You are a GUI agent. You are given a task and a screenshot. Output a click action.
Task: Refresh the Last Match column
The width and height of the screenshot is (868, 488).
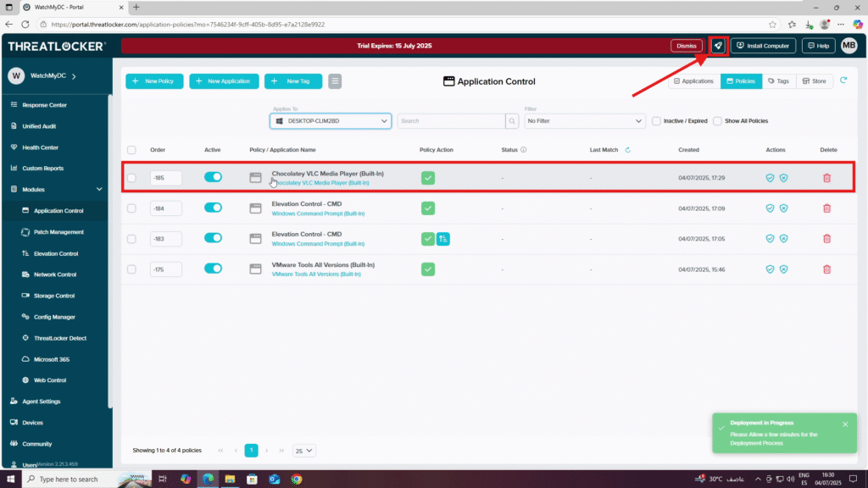point(628,150)
